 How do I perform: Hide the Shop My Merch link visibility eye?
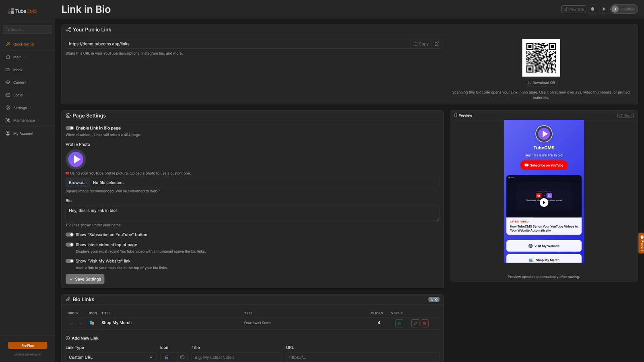pyautogui.click(x=398, y=323)
